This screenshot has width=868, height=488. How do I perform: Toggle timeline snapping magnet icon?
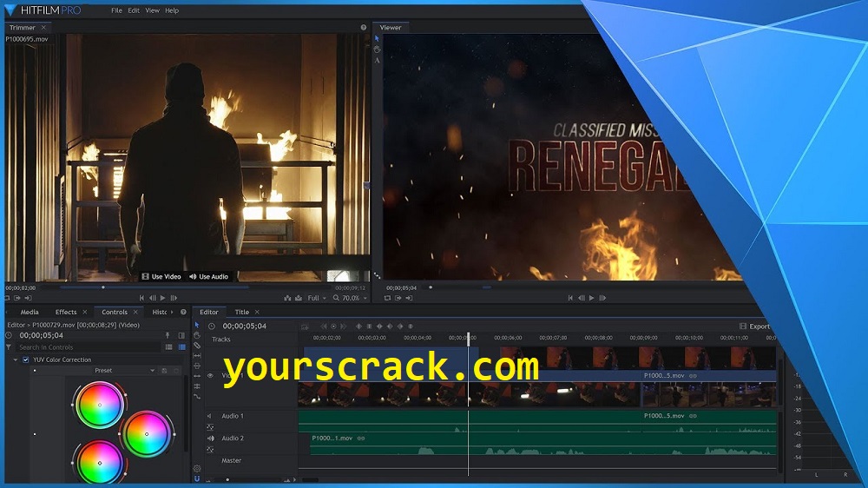pyautogui.click(x=197, y=478)
